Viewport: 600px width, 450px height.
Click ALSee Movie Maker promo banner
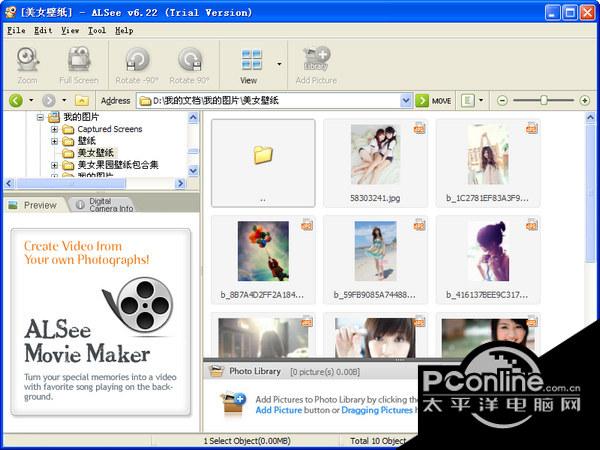101,322
